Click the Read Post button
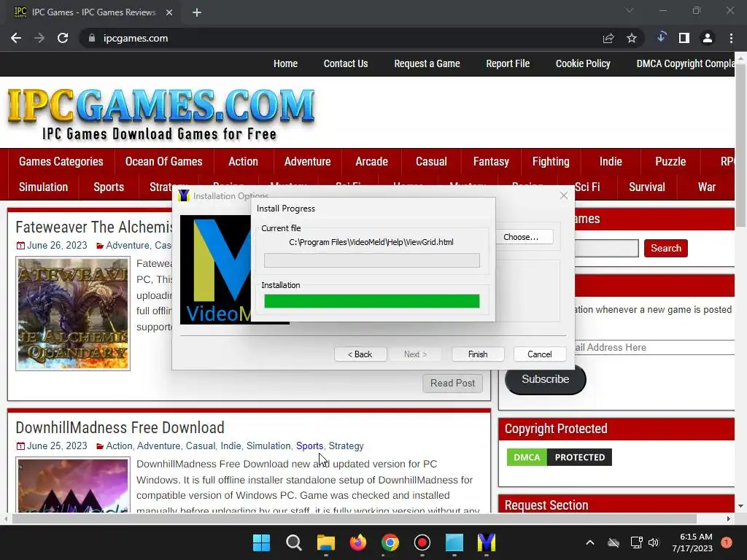The width and height of the screenshot is (747, 560). 452,384
